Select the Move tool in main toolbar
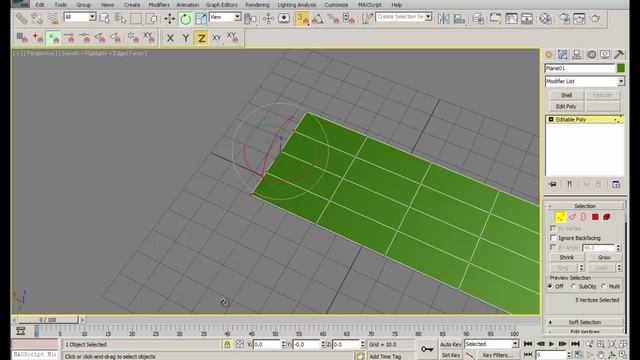Image resolution: width=640 pixels, height=360 pixels. point(169,18)
